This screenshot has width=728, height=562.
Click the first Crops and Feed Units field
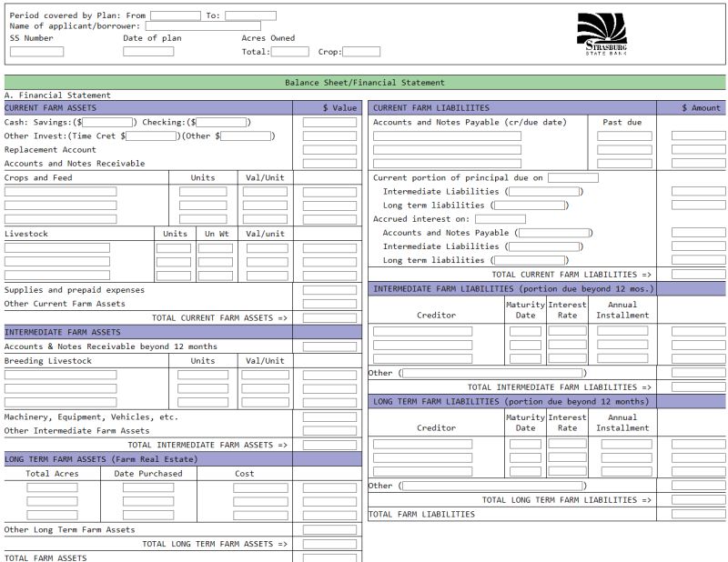[203, 192]
